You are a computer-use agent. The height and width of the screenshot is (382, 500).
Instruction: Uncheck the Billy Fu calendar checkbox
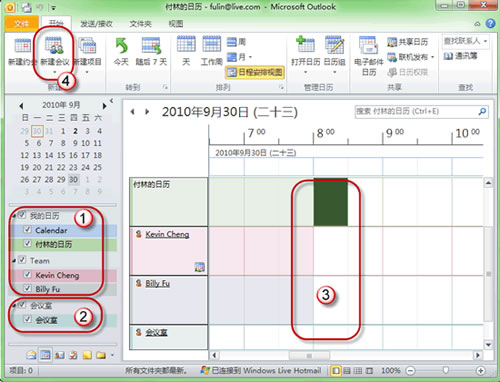pos(28,288)
